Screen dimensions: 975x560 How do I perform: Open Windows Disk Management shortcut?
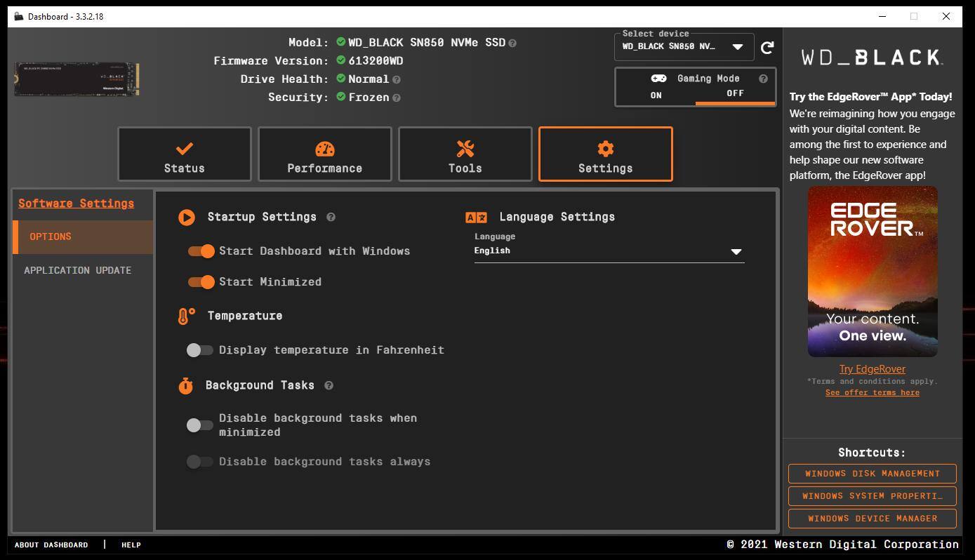coord(872,474)
